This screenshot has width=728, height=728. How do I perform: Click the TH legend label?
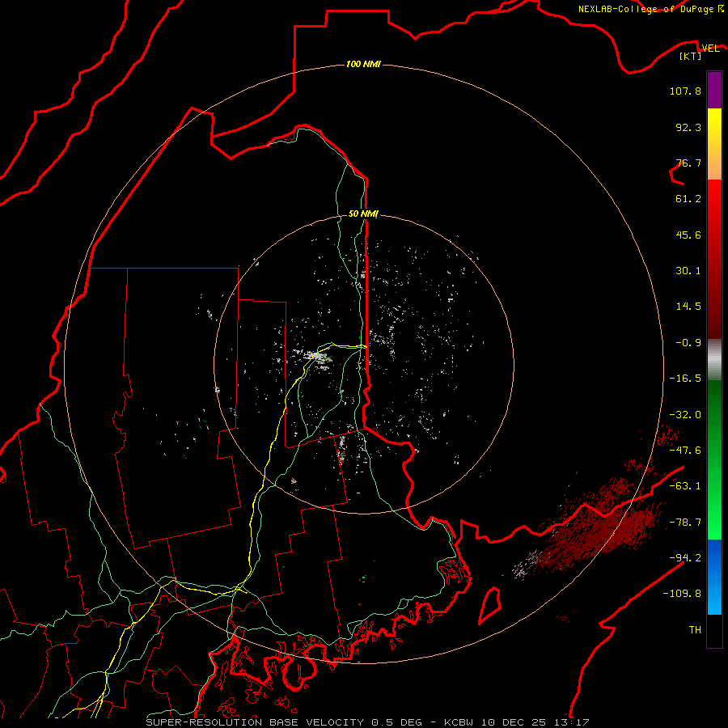point(695,630)
